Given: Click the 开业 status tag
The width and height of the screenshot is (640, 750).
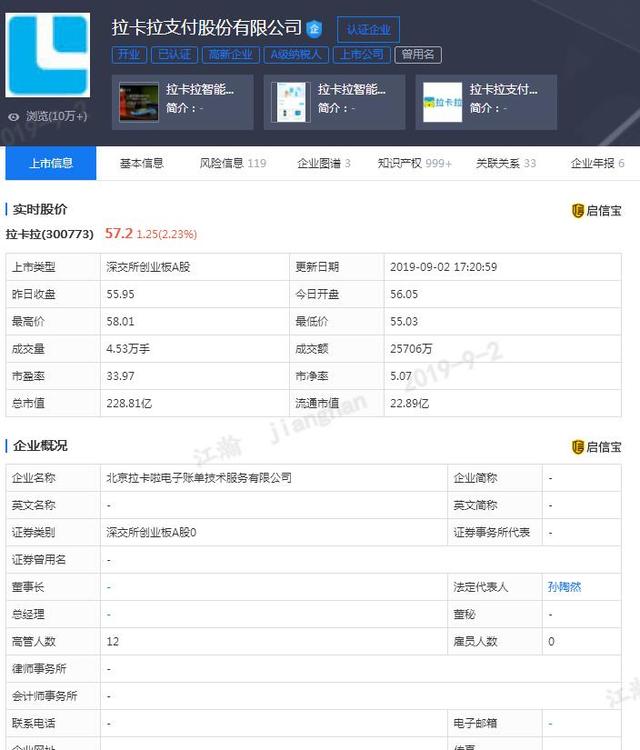Looking at the screenshot, I should pos(129,55).
